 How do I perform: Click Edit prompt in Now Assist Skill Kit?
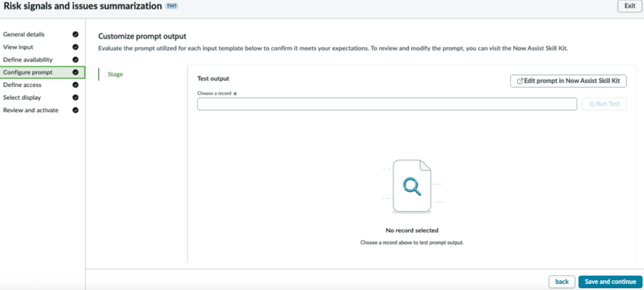(x=569, y=81)
